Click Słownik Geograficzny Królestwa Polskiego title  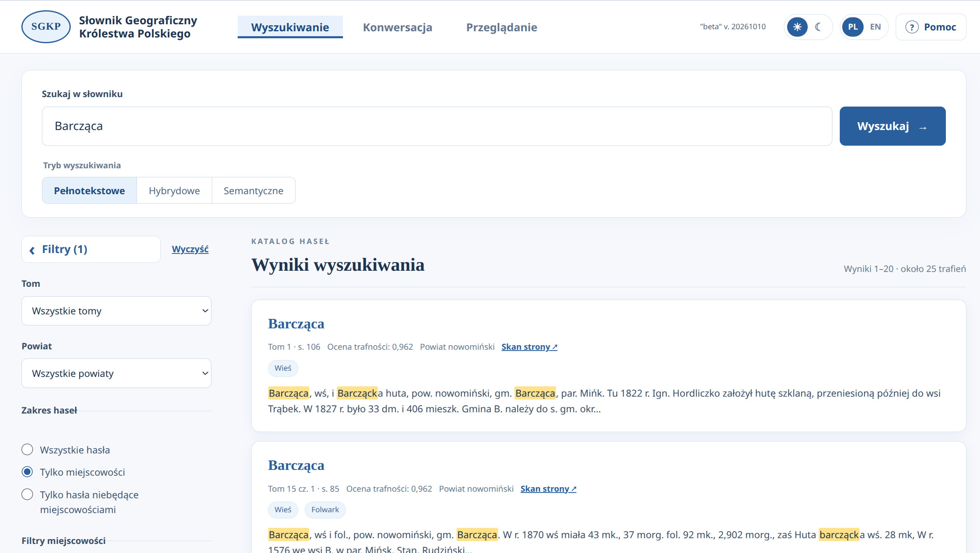[138, 27]
